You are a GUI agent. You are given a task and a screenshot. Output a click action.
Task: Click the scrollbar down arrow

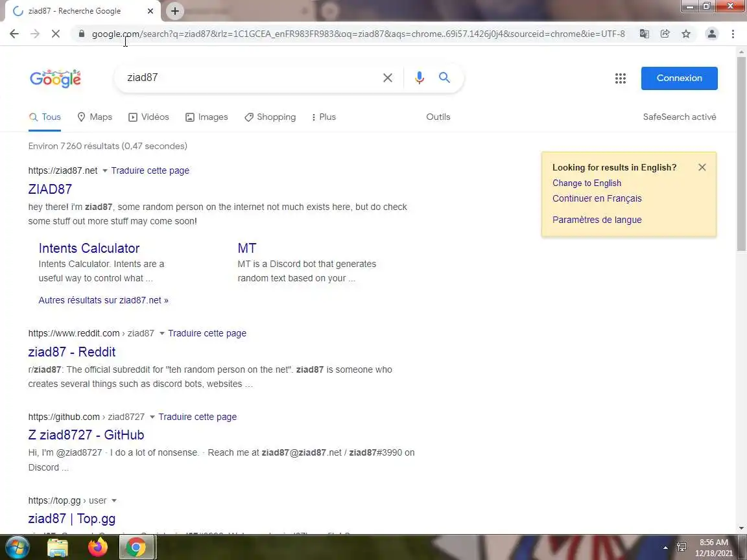coord(741,528)
